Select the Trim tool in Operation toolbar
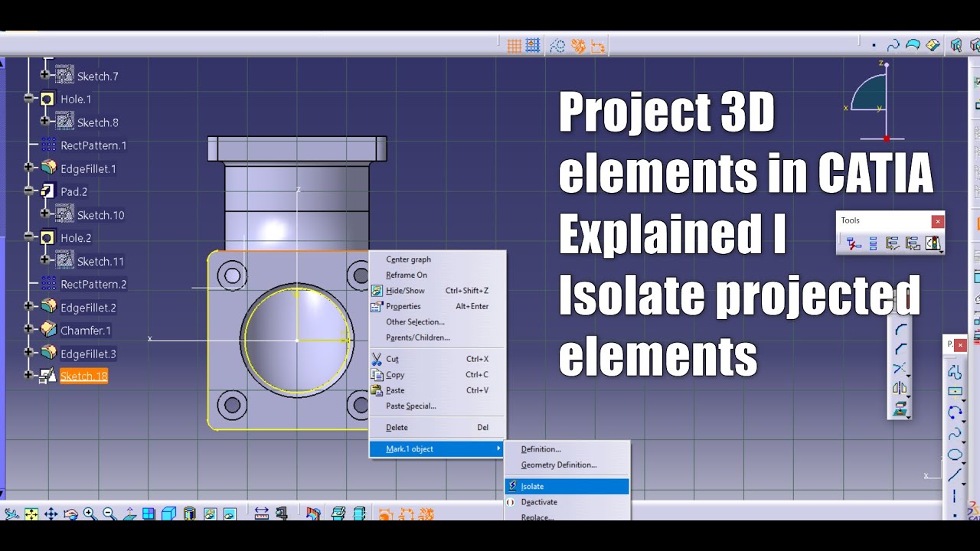The image size is (980, 551). (x=900, y=368)
